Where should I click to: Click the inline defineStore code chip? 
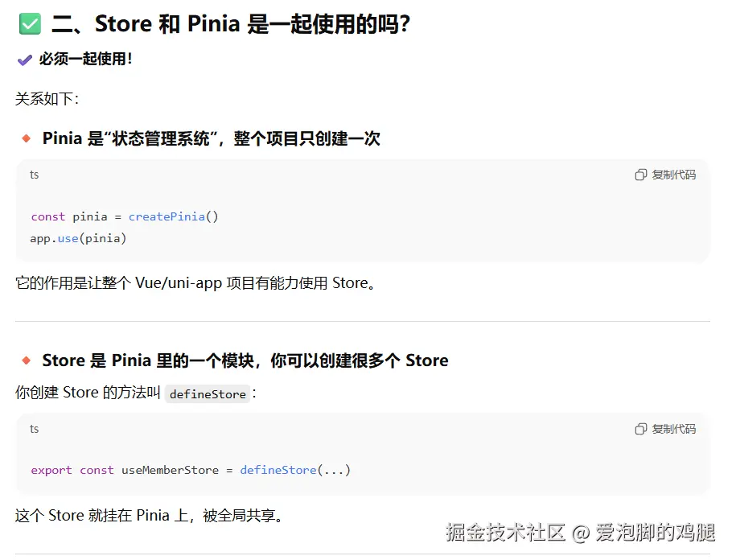pyautogui.click(x=208, y=394)
